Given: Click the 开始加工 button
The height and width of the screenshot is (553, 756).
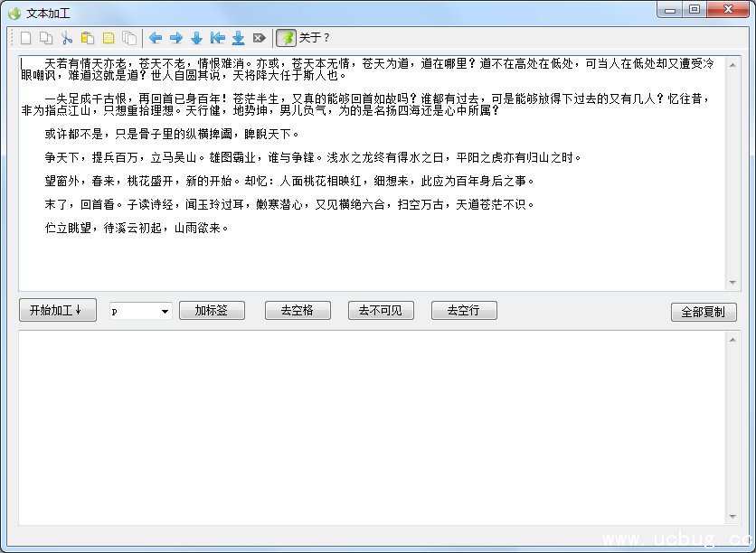Looking at the screenshot, I should click(x=56, y=310).
